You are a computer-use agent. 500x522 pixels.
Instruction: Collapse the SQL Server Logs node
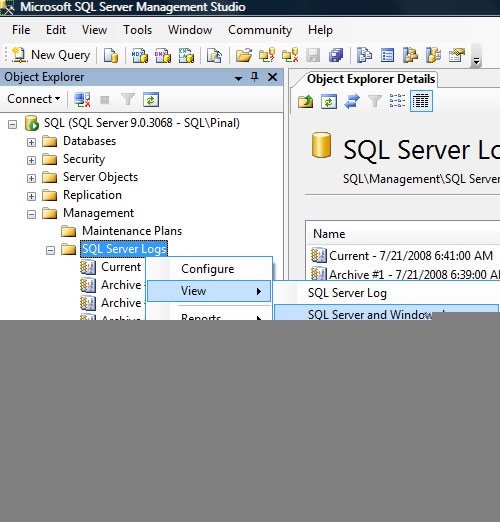[x=50, y=250]
